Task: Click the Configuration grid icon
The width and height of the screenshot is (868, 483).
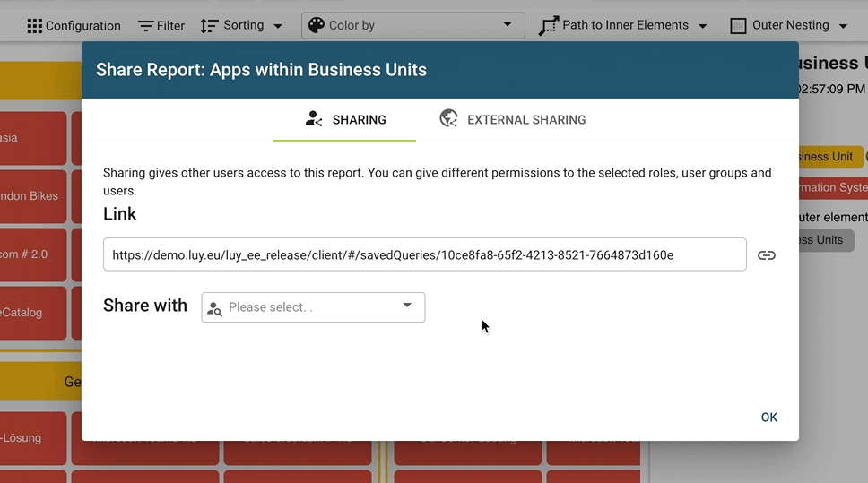Action: point(35,26)
